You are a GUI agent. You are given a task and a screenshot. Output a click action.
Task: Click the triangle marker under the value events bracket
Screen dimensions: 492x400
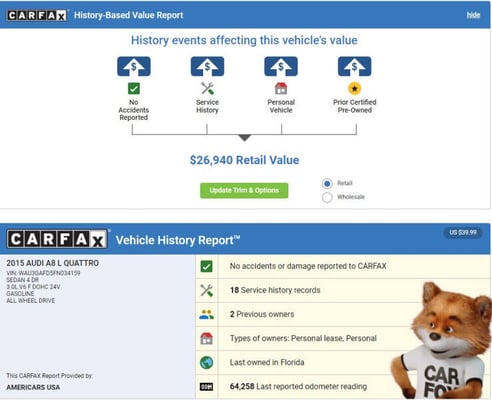click(245, 138)
